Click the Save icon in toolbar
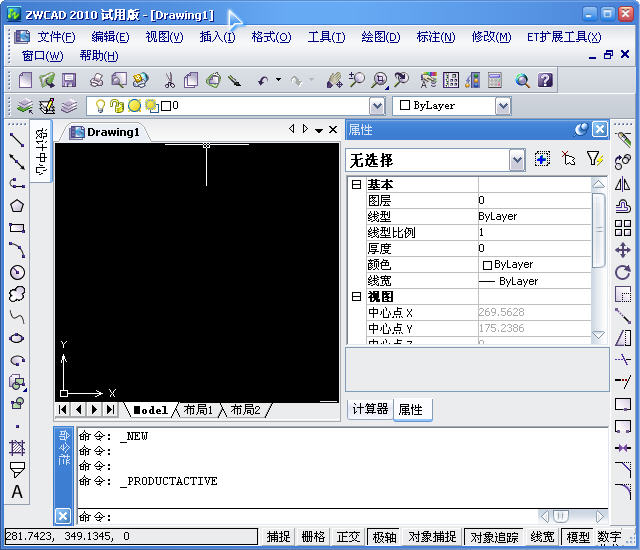Image resolution: width=640 pixels, height=550 pixels. (69, 80)
